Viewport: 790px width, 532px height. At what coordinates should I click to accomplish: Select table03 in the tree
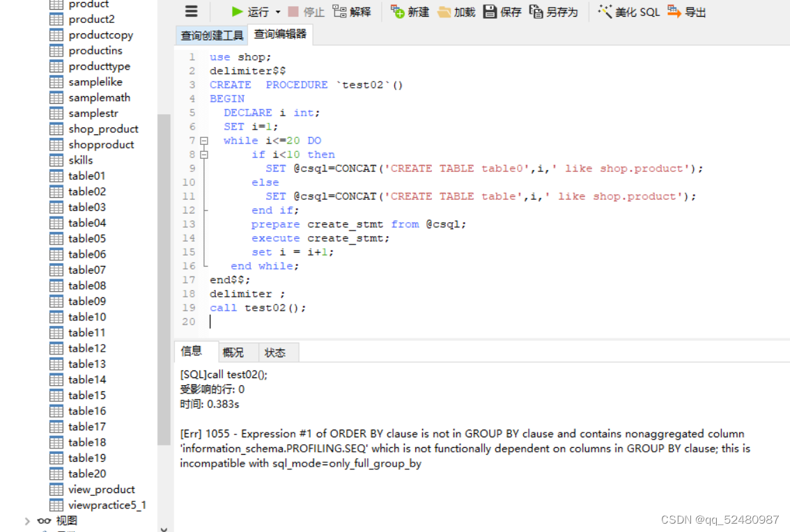(x=86, y=207)
